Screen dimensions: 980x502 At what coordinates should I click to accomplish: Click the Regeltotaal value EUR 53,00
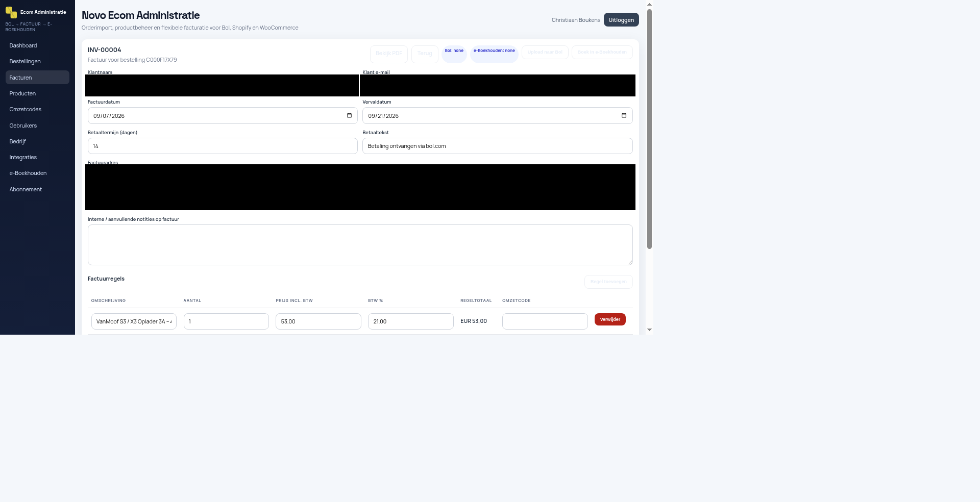474,321
